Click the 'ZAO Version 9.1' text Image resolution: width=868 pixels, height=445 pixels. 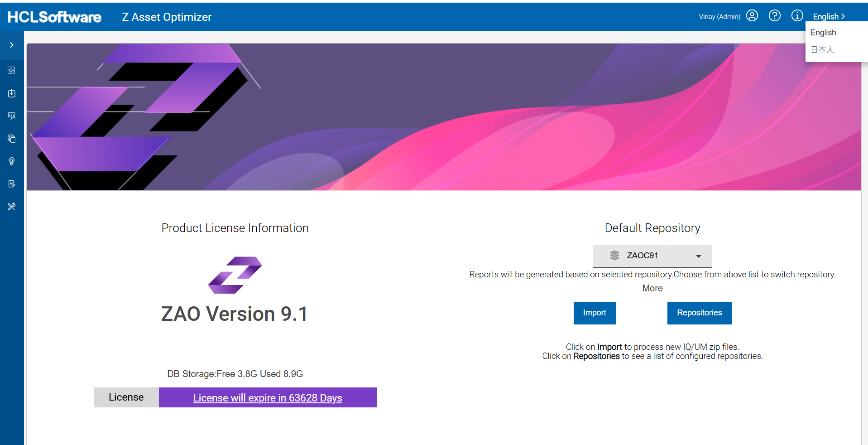tap(235, 314)
